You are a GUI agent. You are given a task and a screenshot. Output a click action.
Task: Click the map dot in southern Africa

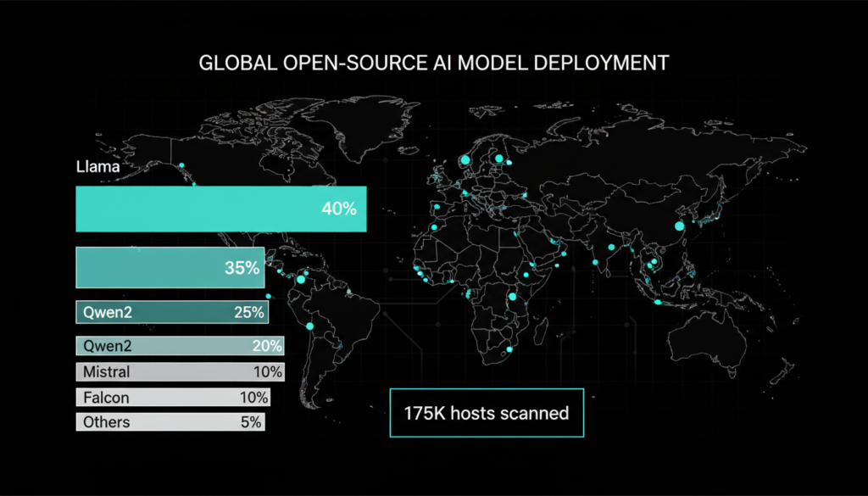(x=509, y=349)
